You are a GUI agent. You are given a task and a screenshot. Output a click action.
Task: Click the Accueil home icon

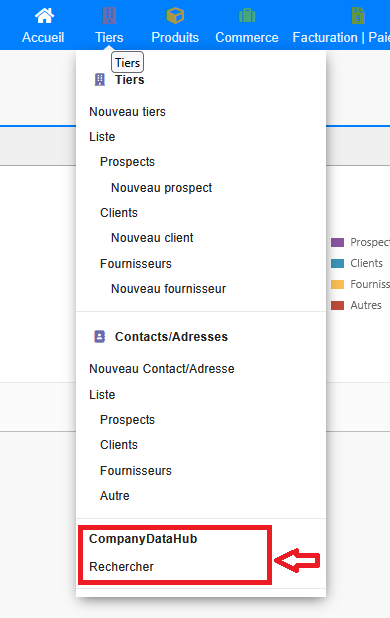[x=44, y=15]
